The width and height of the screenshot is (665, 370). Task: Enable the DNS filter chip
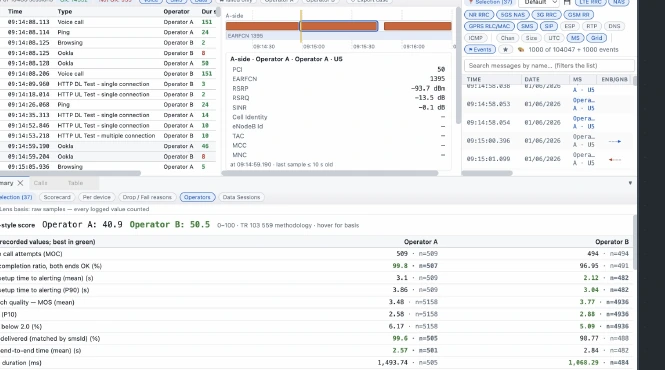[x=614, y=26]
